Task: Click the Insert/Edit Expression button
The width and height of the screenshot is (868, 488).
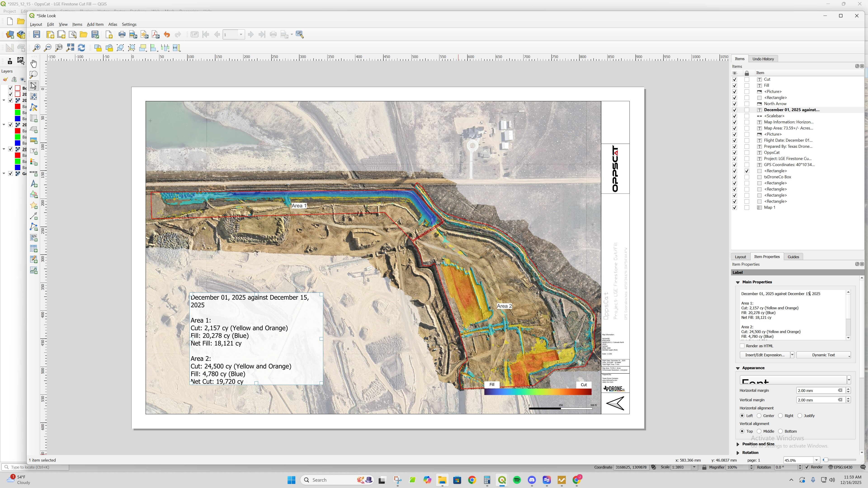Action: tap(765, 355)
